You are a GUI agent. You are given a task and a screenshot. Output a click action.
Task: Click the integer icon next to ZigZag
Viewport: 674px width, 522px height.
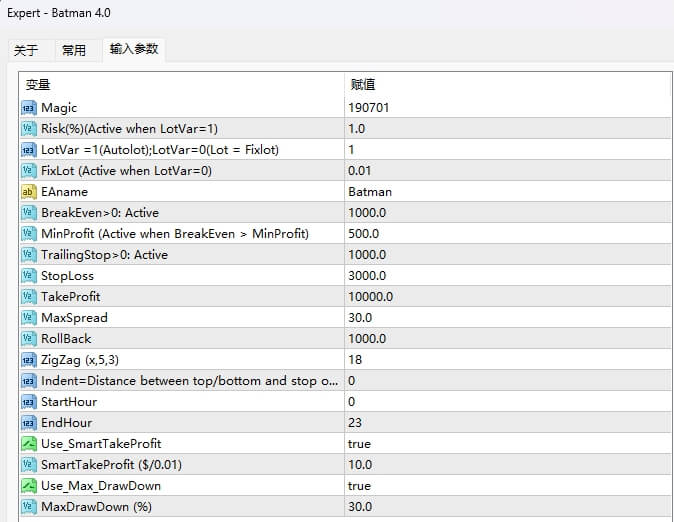click(x=29, y=360)
